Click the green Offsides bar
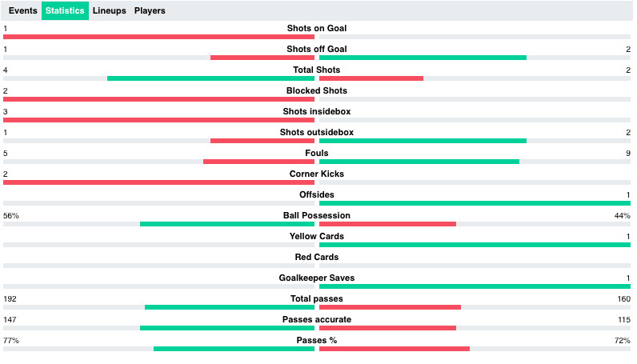The image size is (637, 364). coord(475,203)
